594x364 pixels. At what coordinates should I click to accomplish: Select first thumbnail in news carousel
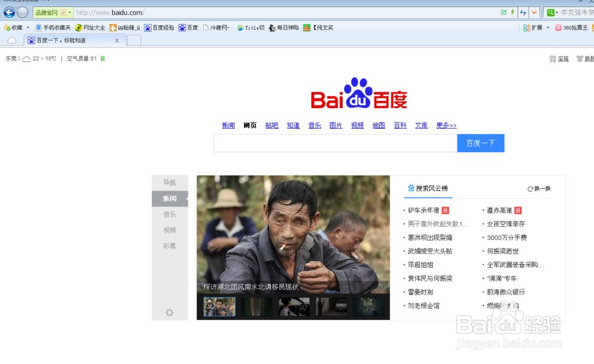point(219,306)
